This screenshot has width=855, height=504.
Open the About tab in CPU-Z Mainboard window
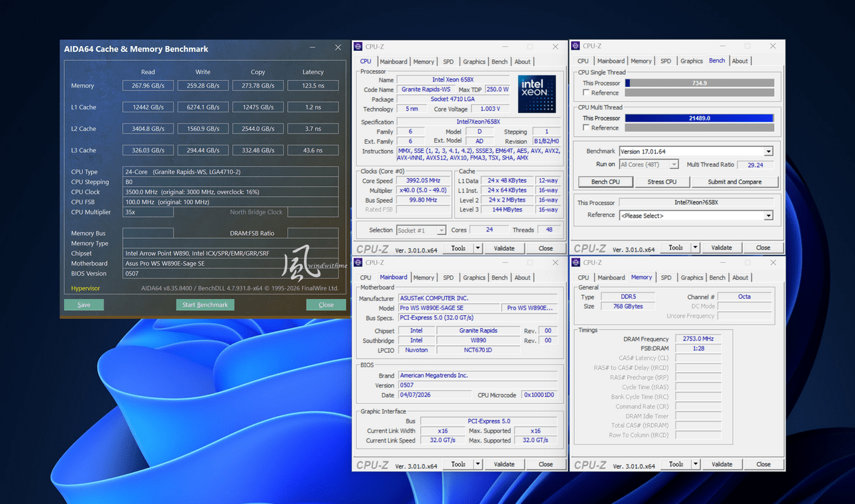pyautogui.click(x=522, y=278)
